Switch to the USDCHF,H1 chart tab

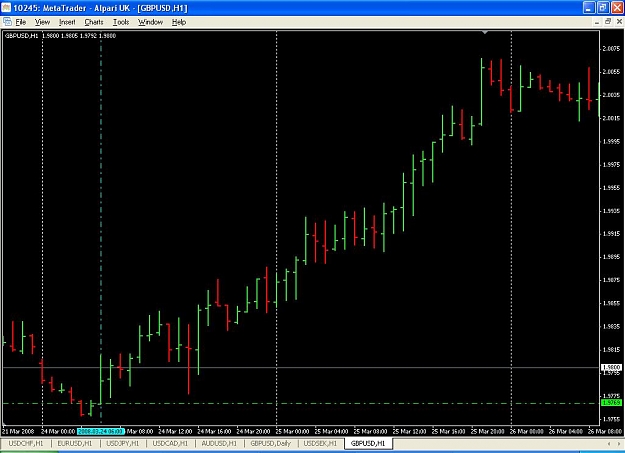26,443
